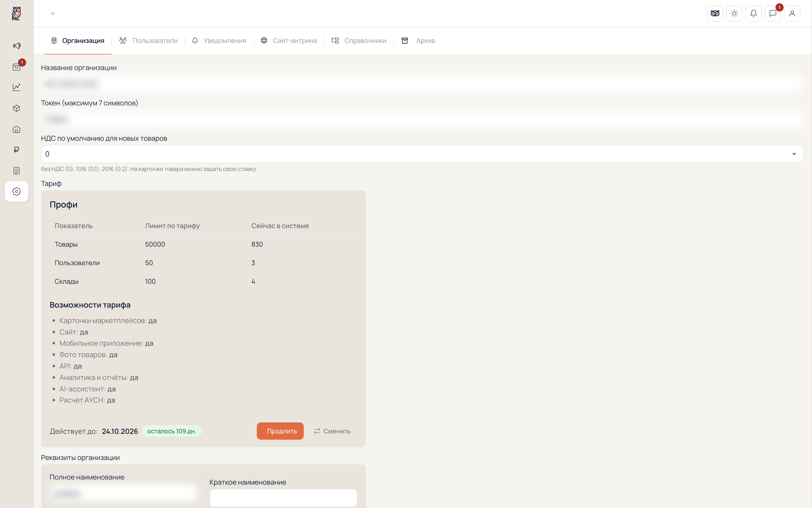
Task: Click the Продлить button
Action: (280, 431)
